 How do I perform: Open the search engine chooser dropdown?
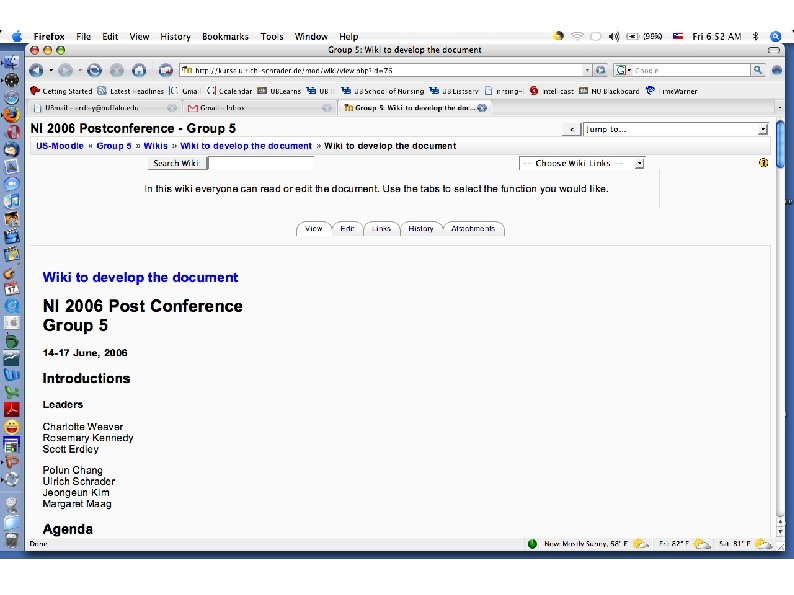coord(623,70)
